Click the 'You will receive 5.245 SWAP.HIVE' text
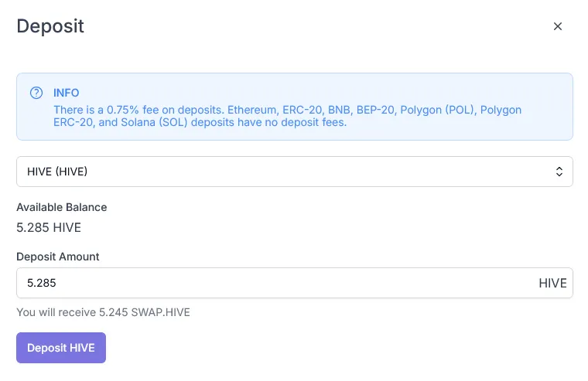The height and width of the screenshot is (381, 588). coord(103,312)
